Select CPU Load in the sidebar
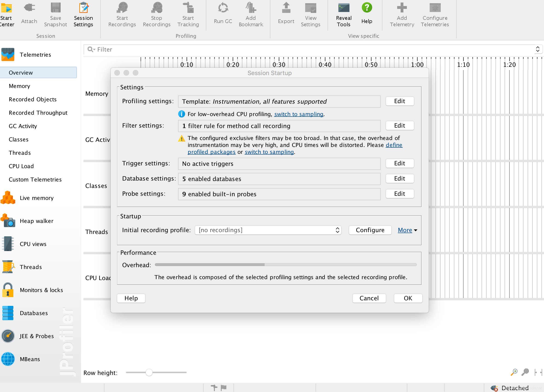Viewport: 544px width, 392px height. (x=21, y=166)
